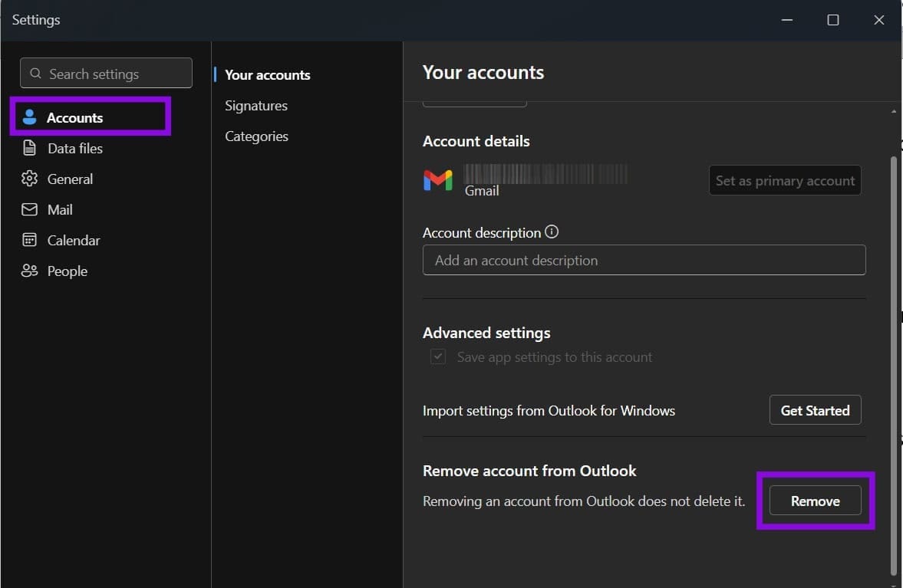Switch to the Your accounts tab
This screenshot has height=588, width=903.
(x=267, y=75)
